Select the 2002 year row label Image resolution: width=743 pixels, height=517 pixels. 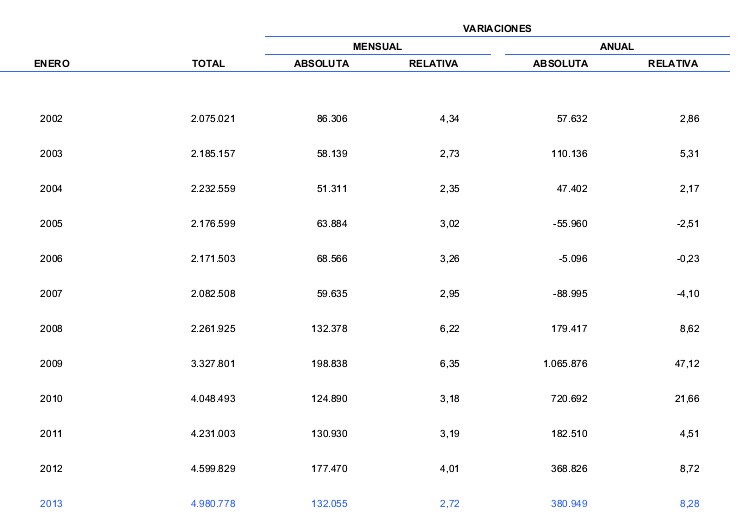coord(51,119)
